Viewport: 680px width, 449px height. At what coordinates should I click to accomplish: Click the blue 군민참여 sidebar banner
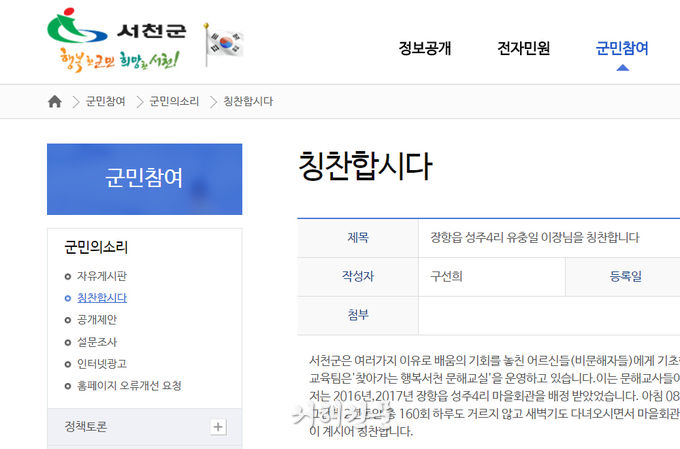tap(144, 179)
